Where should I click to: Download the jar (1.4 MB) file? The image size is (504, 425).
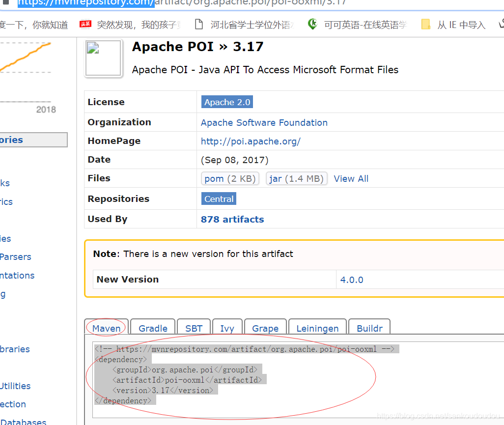tap(296, 178)
